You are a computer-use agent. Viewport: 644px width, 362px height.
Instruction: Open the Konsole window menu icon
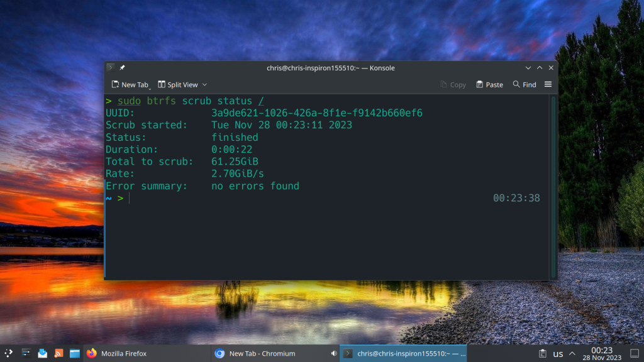111,68
